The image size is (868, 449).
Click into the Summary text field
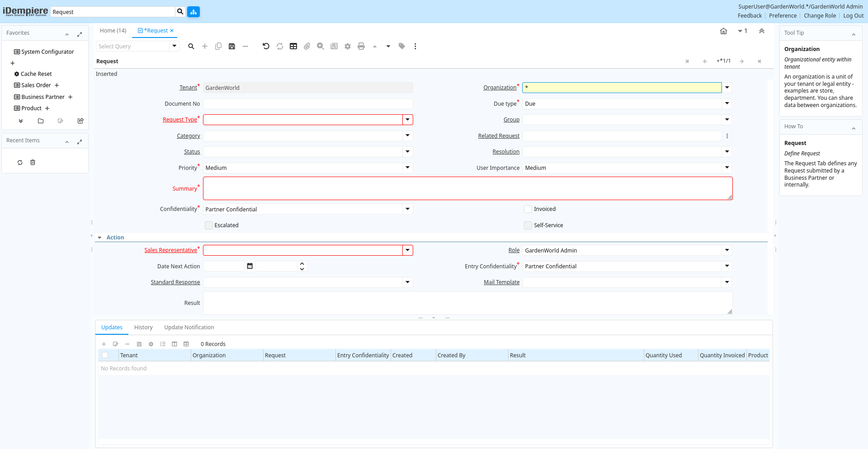467,188
